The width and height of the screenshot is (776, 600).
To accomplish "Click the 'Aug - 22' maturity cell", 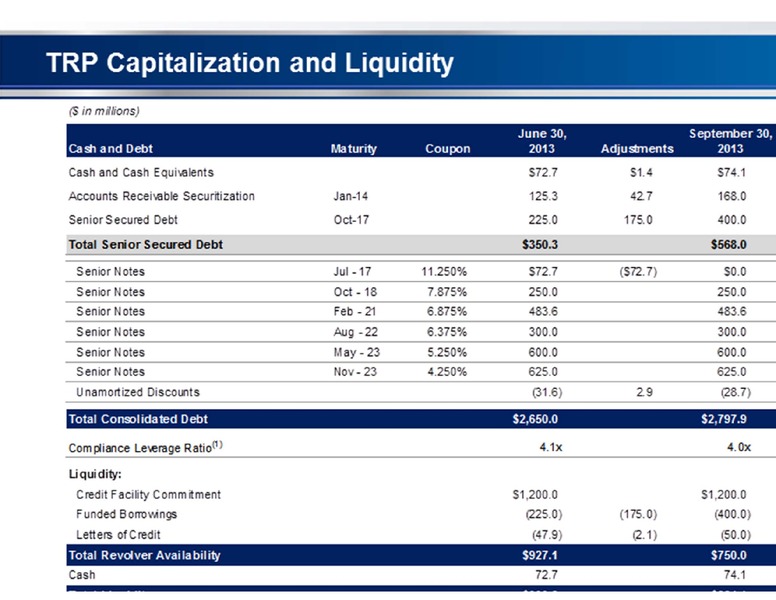I will pyautogui.click(x=355, y=332).
